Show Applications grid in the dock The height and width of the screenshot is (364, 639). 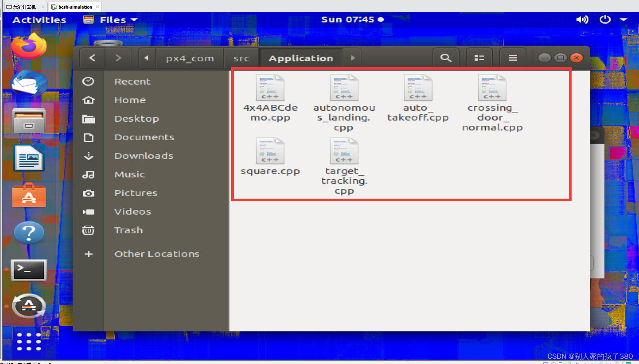coord(29,342)
